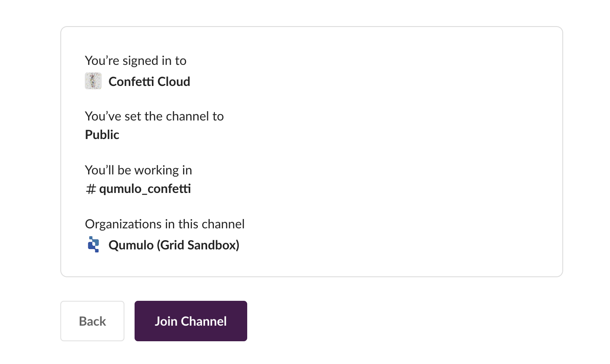Click the Public channel visibility label

[x=102, y=135]
